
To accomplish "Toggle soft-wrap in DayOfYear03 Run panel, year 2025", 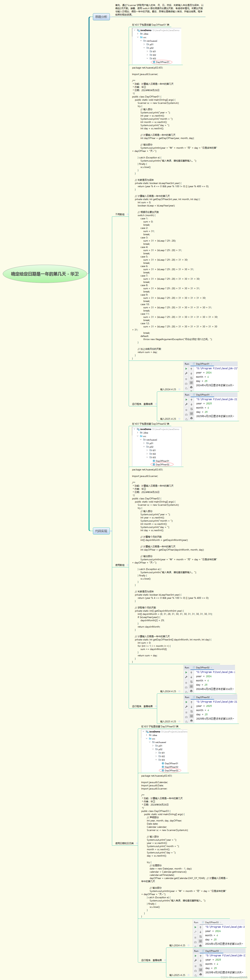I will click(x=201, y=965).
